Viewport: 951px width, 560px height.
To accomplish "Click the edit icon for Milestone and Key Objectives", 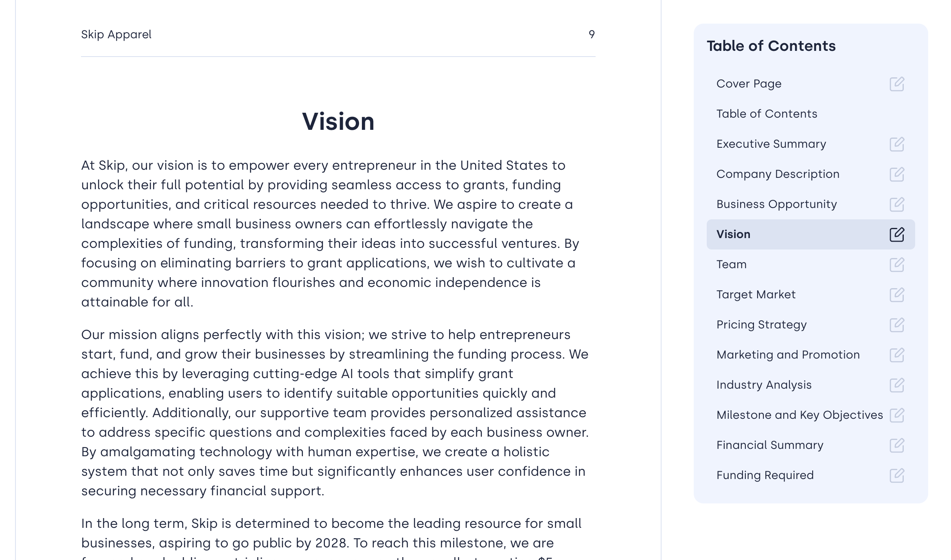I will 897,415.
